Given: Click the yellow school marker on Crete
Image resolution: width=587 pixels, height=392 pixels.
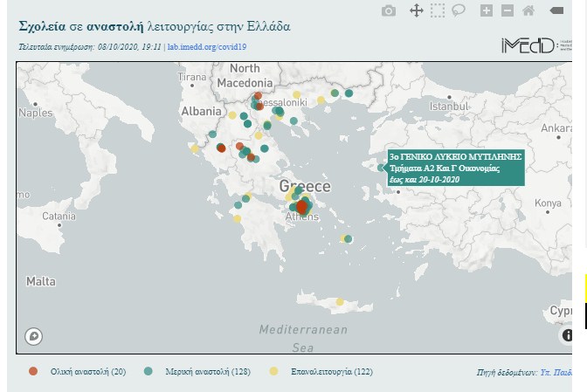Looking at the screenshot, I should 340,301.
